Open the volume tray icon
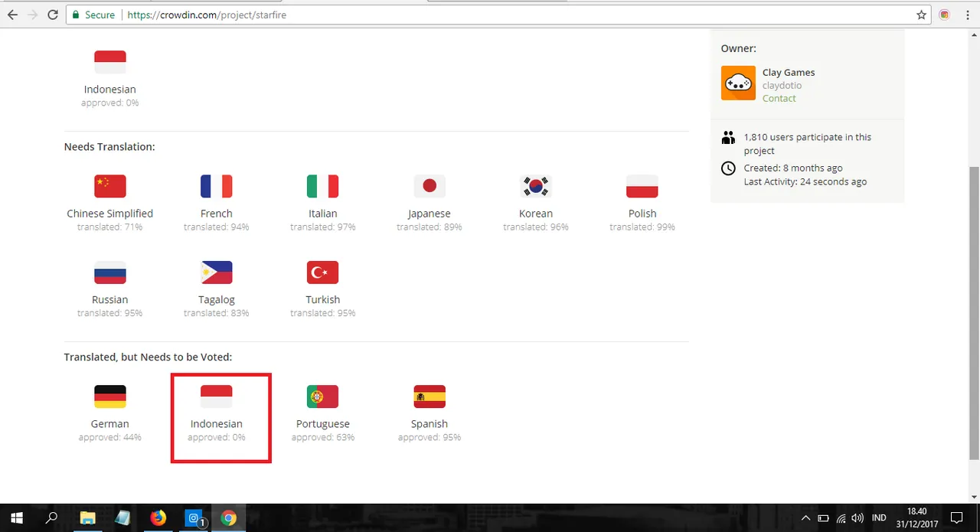 pos(857,518)
